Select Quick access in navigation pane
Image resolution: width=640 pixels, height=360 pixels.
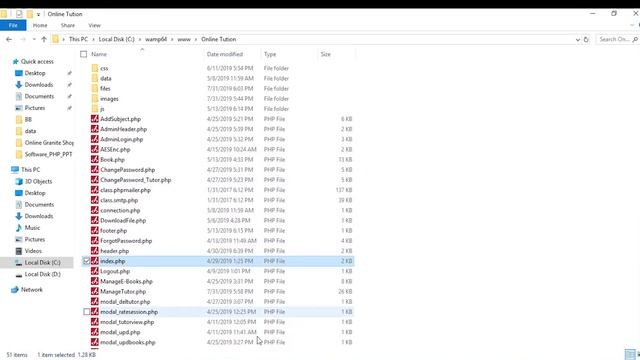[37, 61]
